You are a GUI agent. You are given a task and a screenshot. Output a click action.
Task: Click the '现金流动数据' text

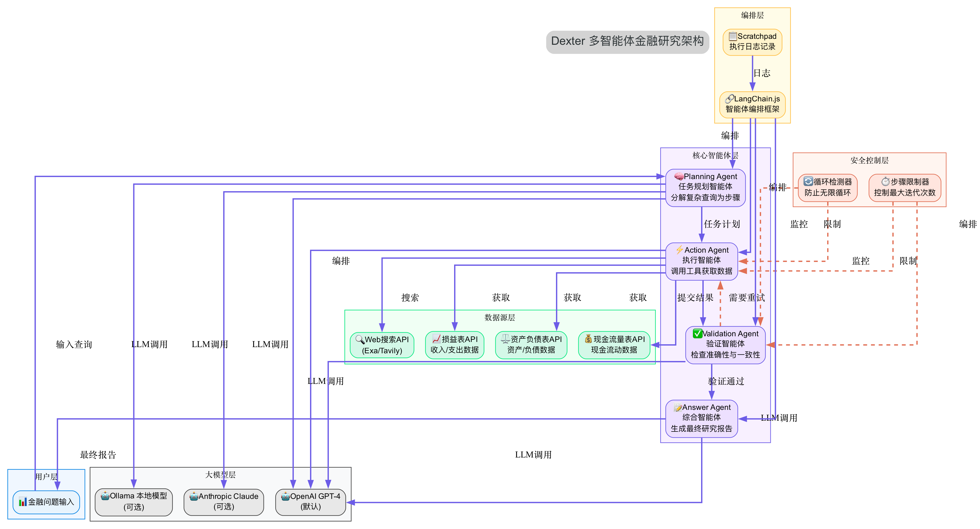[614, 350]
